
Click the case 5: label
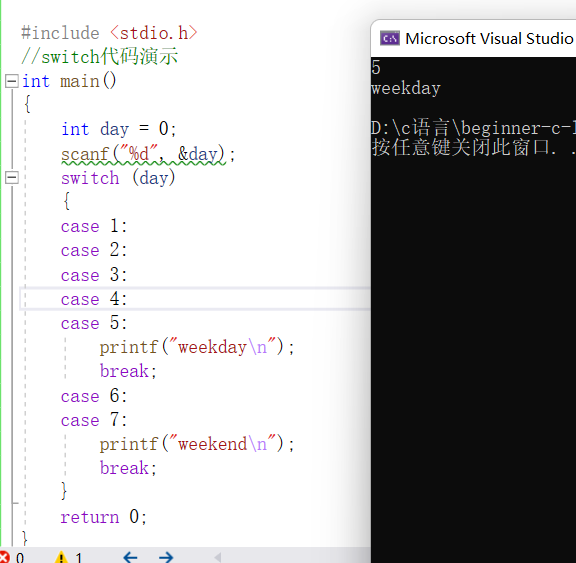click(x=94, y=323)
